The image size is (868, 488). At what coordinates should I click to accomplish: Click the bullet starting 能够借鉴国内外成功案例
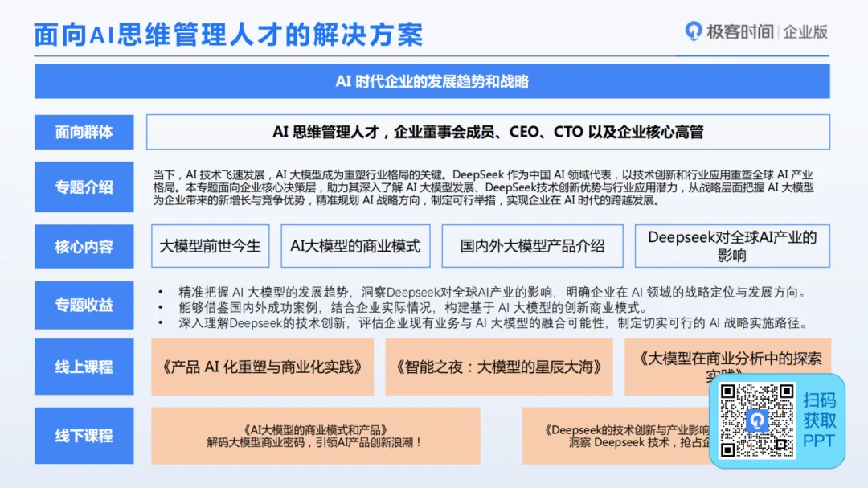click(x=412, y=308)
